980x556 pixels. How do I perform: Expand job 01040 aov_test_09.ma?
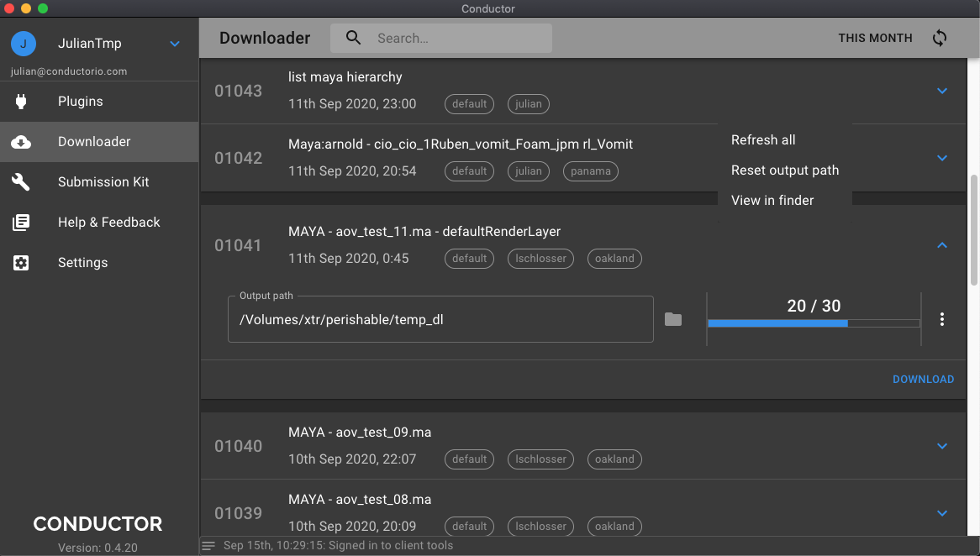tap(942, 446)
